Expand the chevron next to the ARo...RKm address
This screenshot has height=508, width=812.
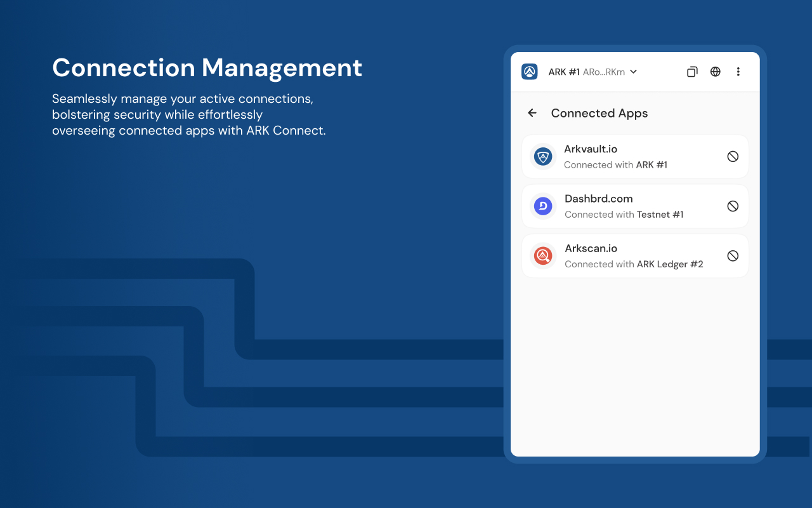coord(633,72)
